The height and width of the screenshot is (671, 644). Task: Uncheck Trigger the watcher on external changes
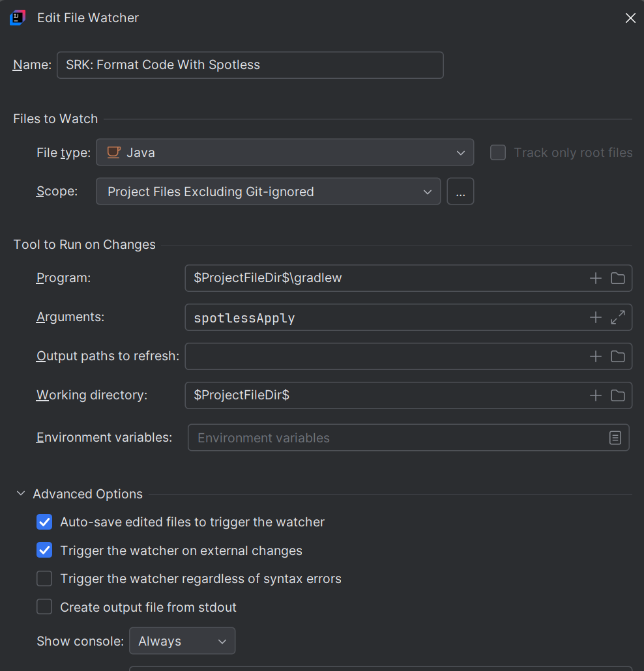pos(44,550)
